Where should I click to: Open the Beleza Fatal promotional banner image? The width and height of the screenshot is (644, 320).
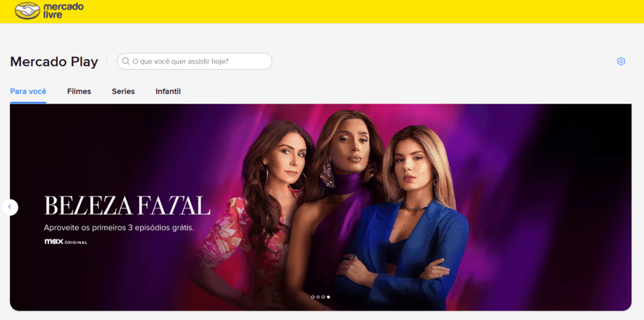[x=320, y=207]
